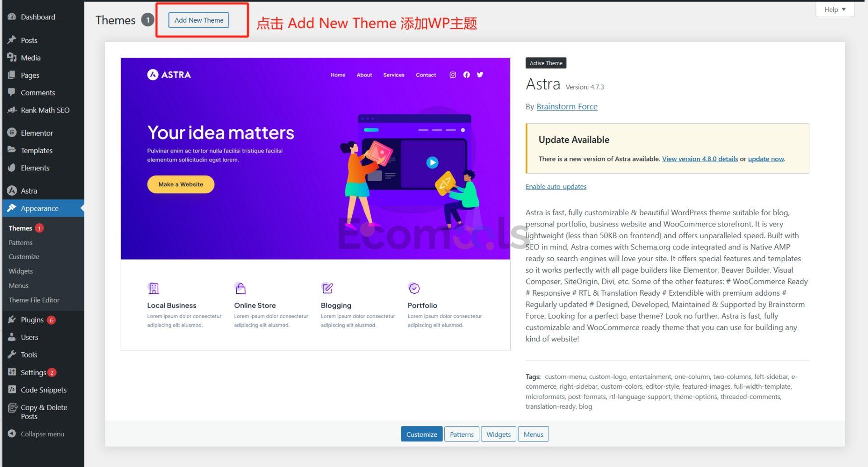Click the Add New Theme button
This screenshot has height=467, width=868.
click(199, 20)
